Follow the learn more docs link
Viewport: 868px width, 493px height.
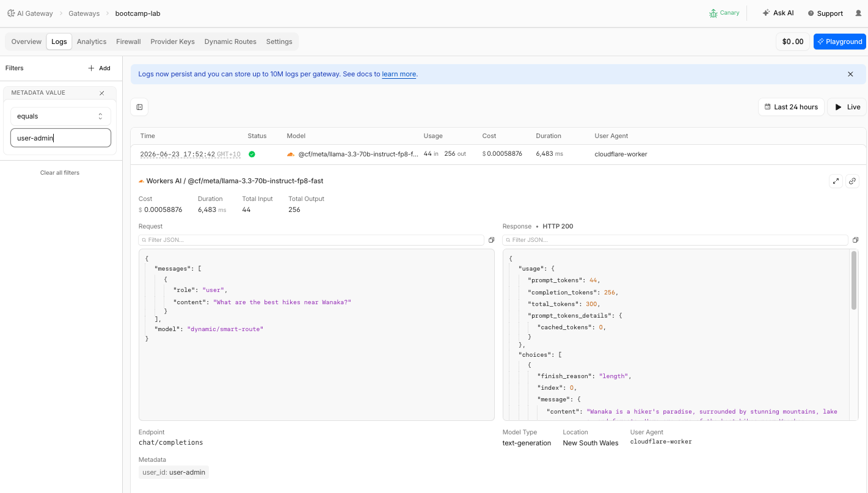coord(399,74)
